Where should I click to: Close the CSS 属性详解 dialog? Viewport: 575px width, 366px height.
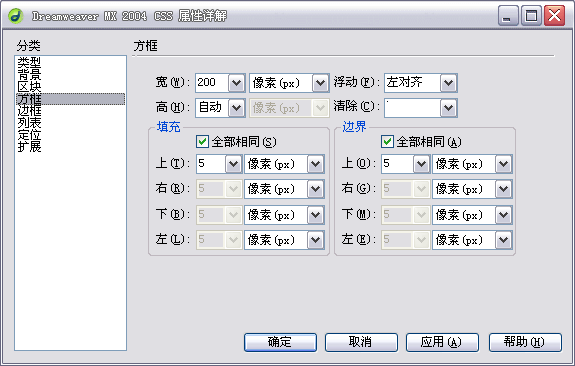(554, 16)
